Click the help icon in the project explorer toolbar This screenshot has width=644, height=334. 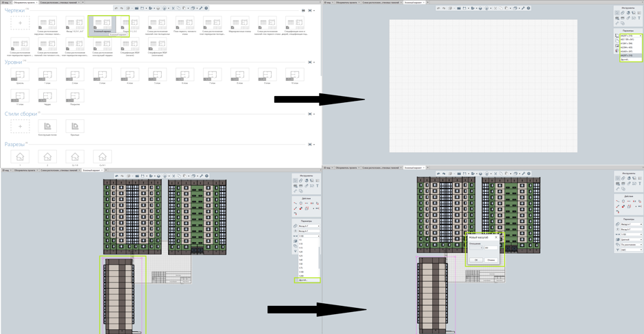pos(206,8)
